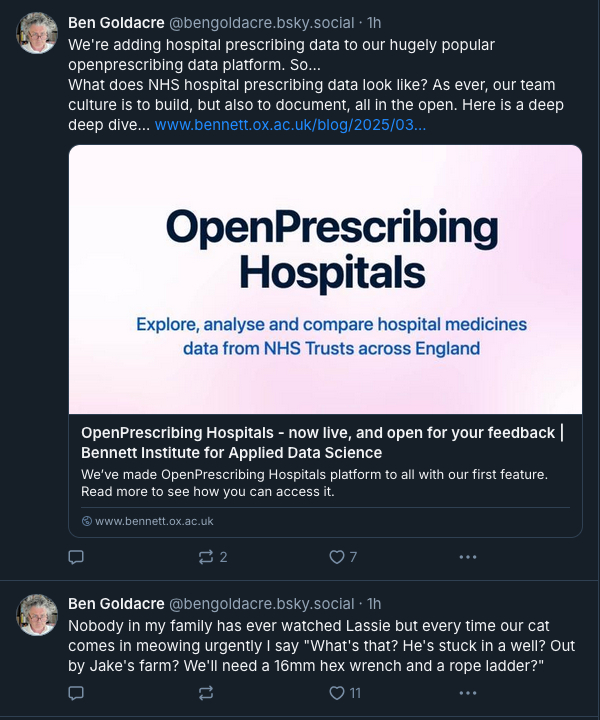This screenshot has width=600, height=720.
Task: Like the hospital prescribing data post
Action: (337, 557)
